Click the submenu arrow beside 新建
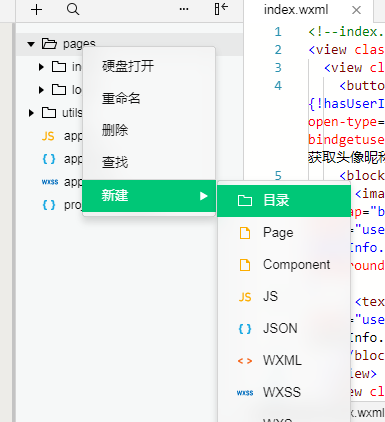Viewport: 385px width, 422px height. (203, 196)
